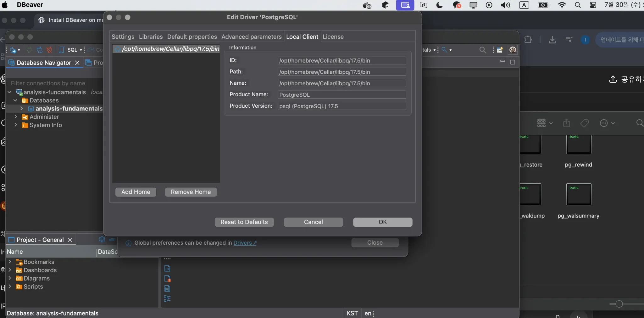Collapse analysis-fundamentals connection node
Image resolution: width=644 pixels, height=318 pixels.
tap(9, 92)
